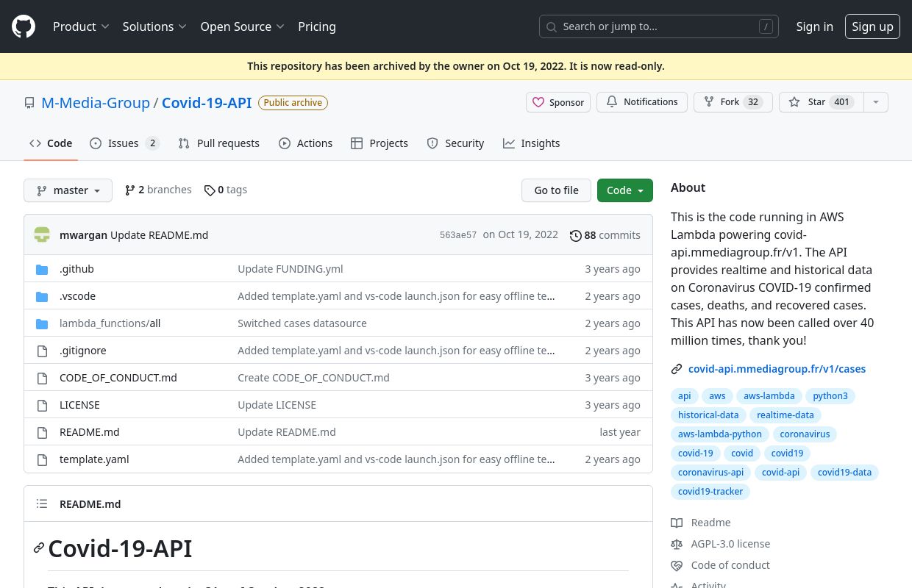
Task: Open the Insights tab
Action: [x=532, y=143]
